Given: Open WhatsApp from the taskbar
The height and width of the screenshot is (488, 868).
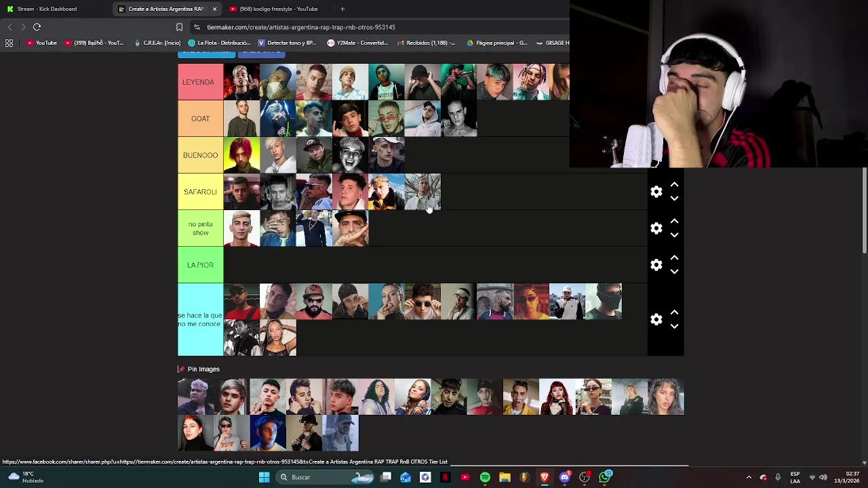Looking at the screenshot, I should (604, 477).
